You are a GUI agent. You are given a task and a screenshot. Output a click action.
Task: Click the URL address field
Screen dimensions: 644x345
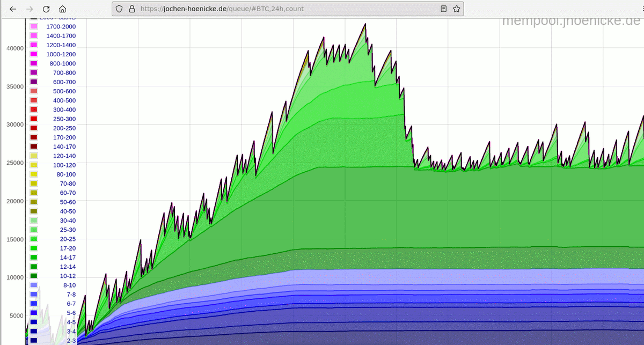pyautogui.click(x=287, y=9)
